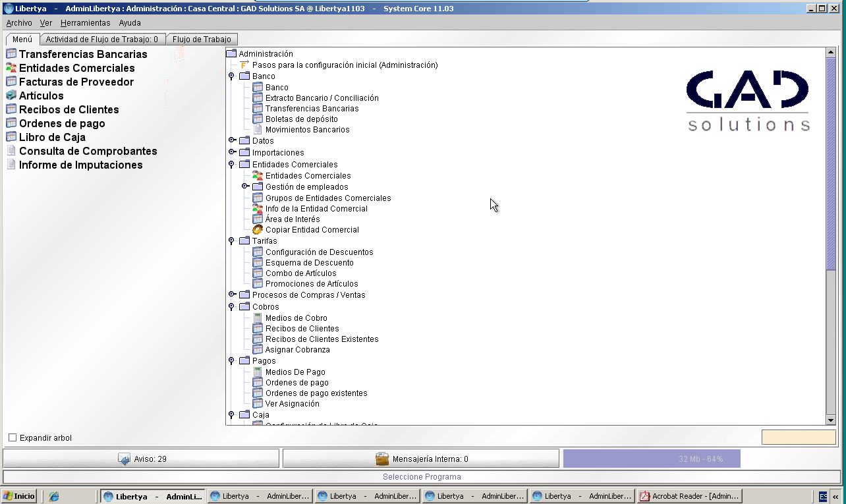Collapse the Pagos folder node
This screenshot has height=504, width=846.
coord(231,361)
